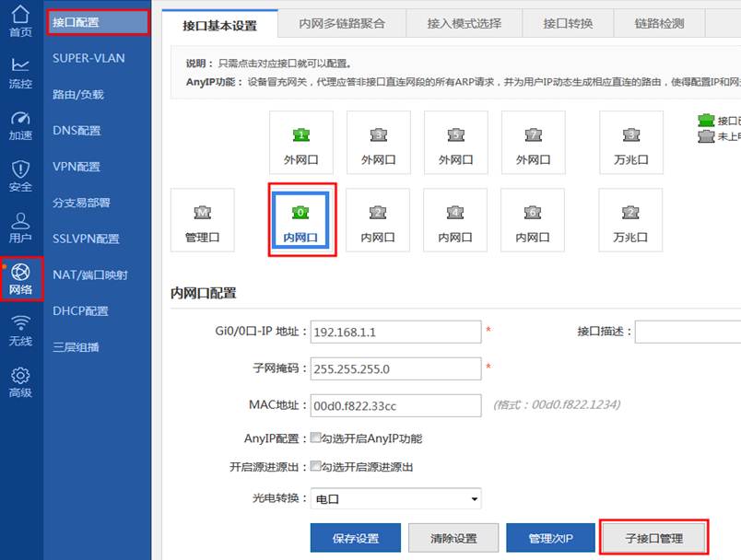Focus the MAC地址 input field
Screen dimensions: 741x560
(396, 405)
